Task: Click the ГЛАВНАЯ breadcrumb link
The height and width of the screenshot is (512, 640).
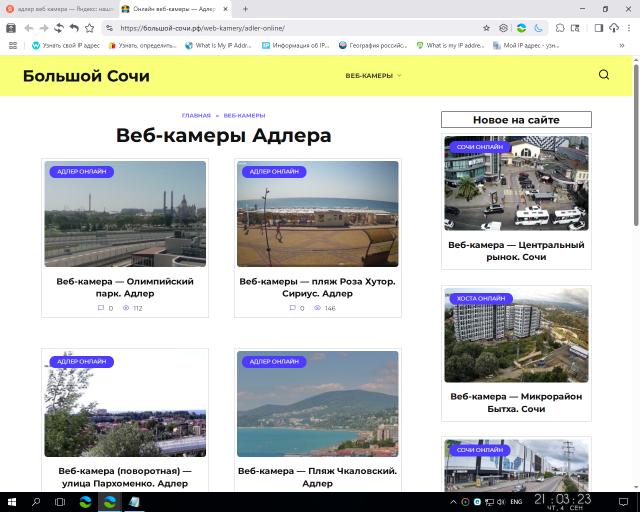Action: pos(196,116)
